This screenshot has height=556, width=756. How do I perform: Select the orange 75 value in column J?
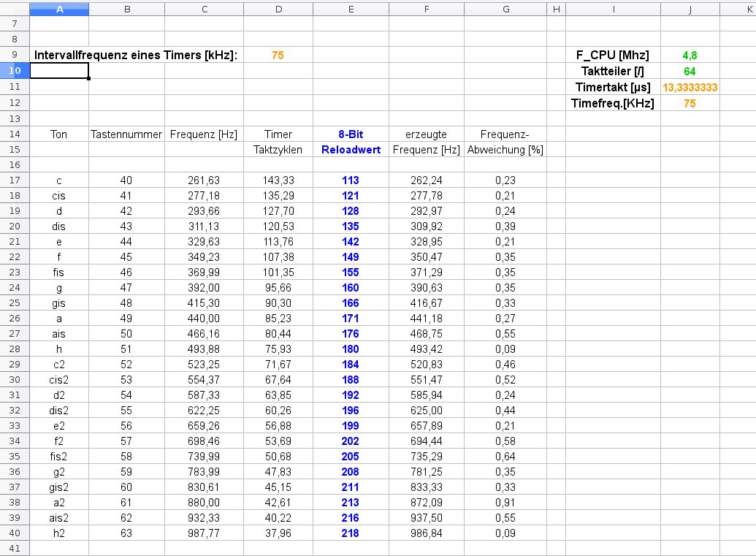(690, 104)
